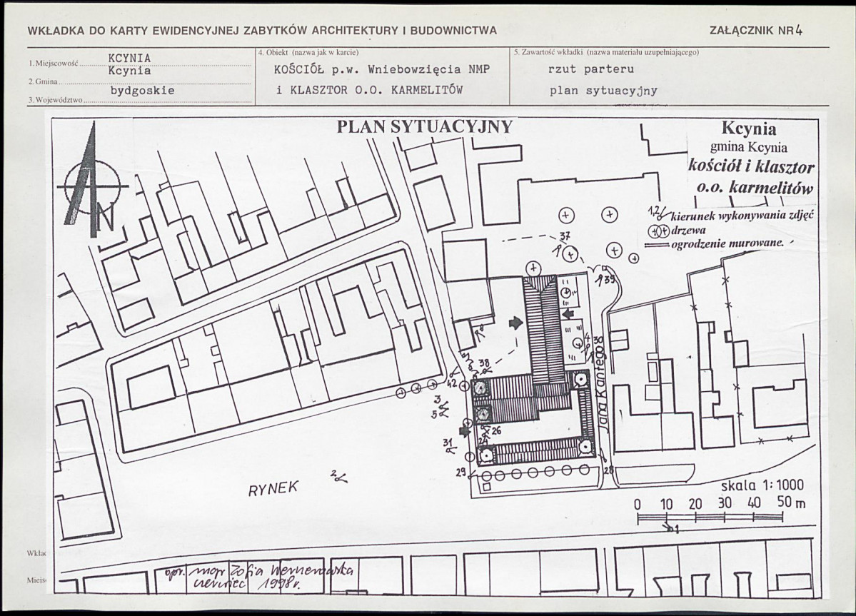Click the 50 m mark on scale bar
This screenshot has width=856, height=616.
click(790, 503)
